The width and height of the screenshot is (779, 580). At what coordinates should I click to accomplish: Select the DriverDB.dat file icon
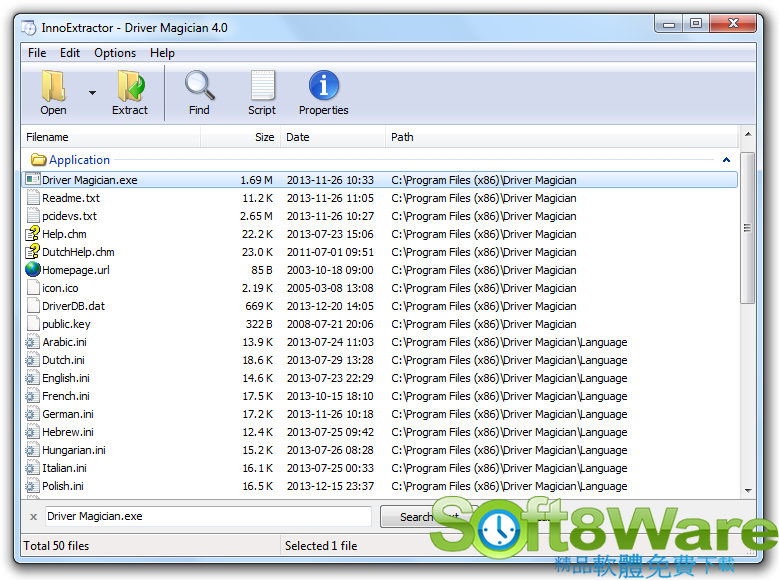click(x=33, y=306)
